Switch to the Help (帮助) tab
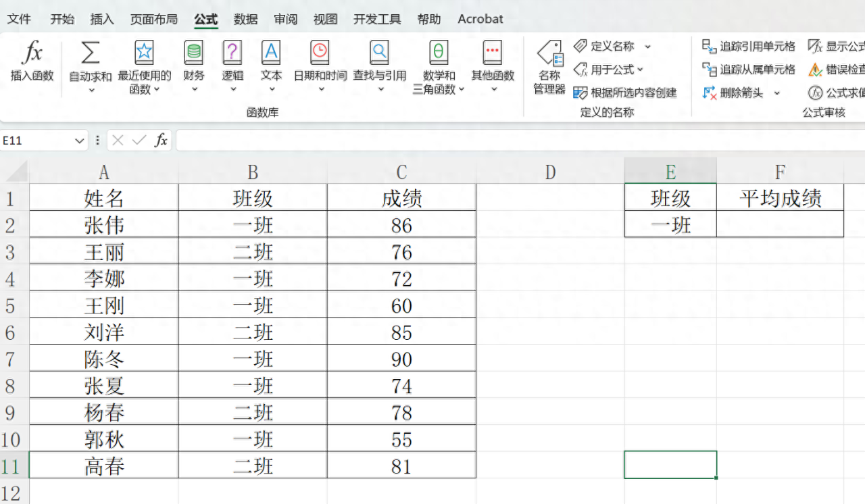Viewport: 865px width, 504px height. click(x=428, y=19)
